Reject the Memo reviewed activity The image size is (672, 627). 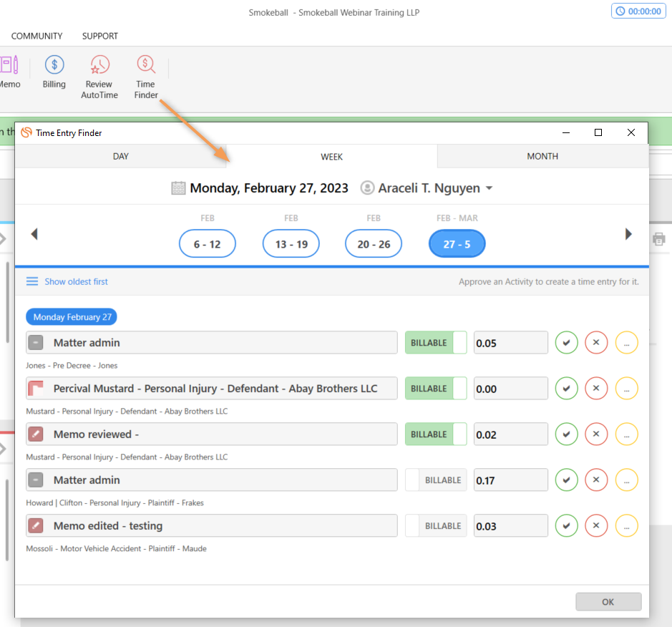click(596, 434)
